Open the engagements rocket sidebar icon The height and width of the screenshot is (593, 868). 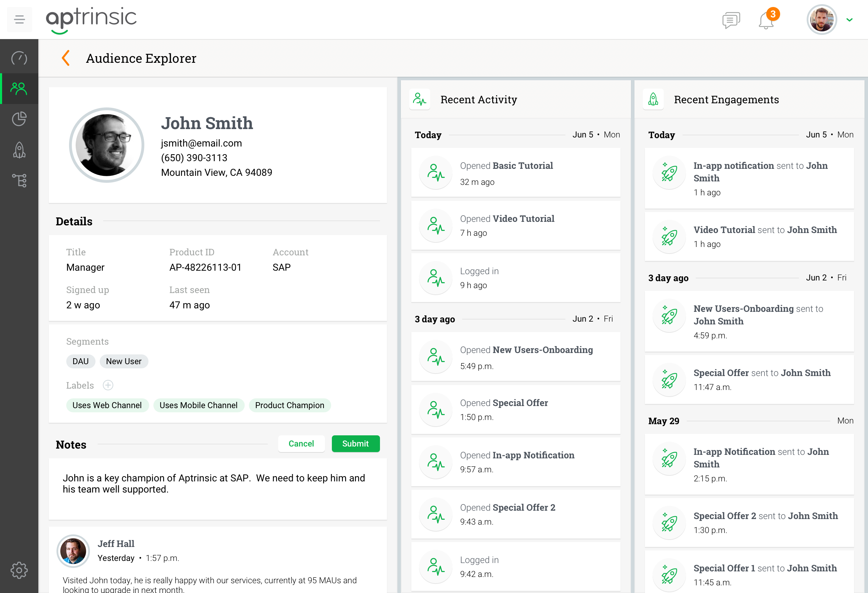(19, 150)
